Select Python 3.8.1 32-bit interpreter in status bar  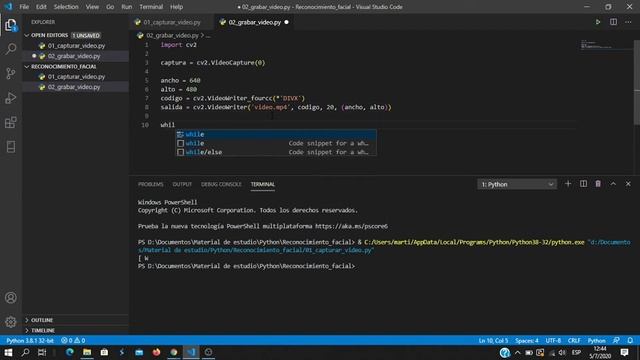[x=30, y=340]
